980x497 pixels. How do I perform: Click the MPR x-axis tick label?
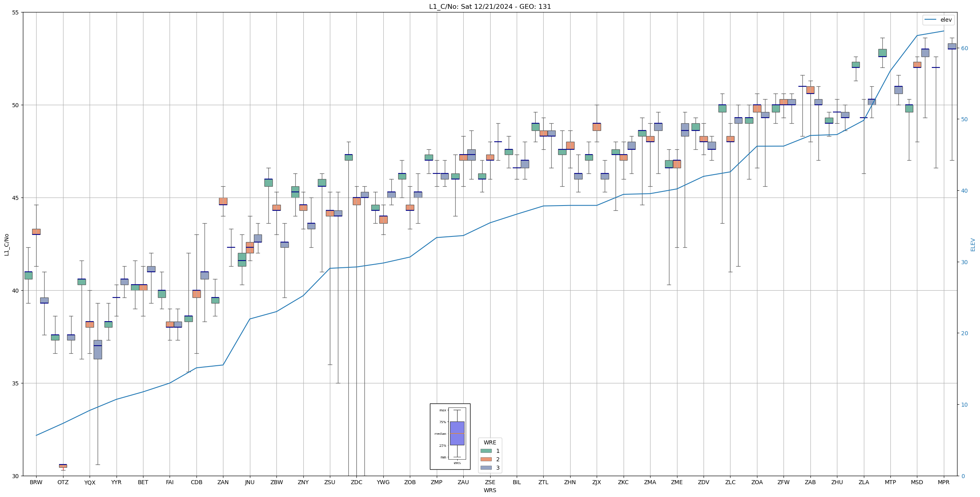[943, 482]
